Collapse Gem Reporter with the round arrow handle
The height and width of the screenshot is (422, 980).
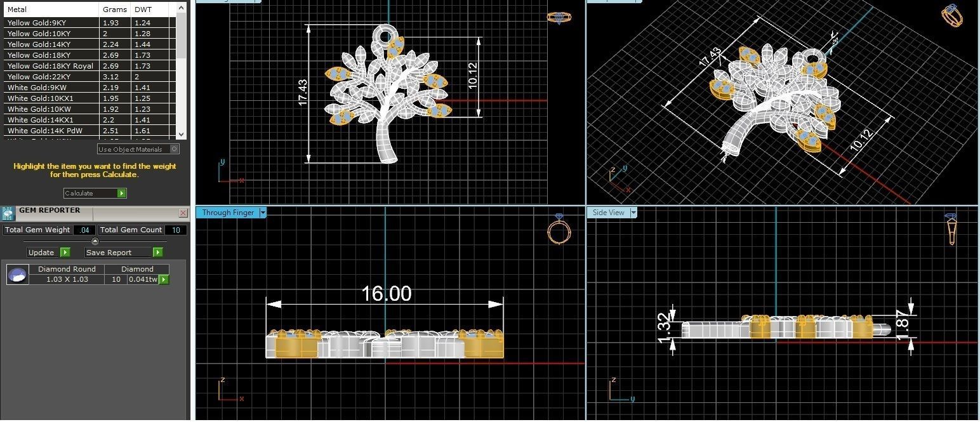coord(95,241)
